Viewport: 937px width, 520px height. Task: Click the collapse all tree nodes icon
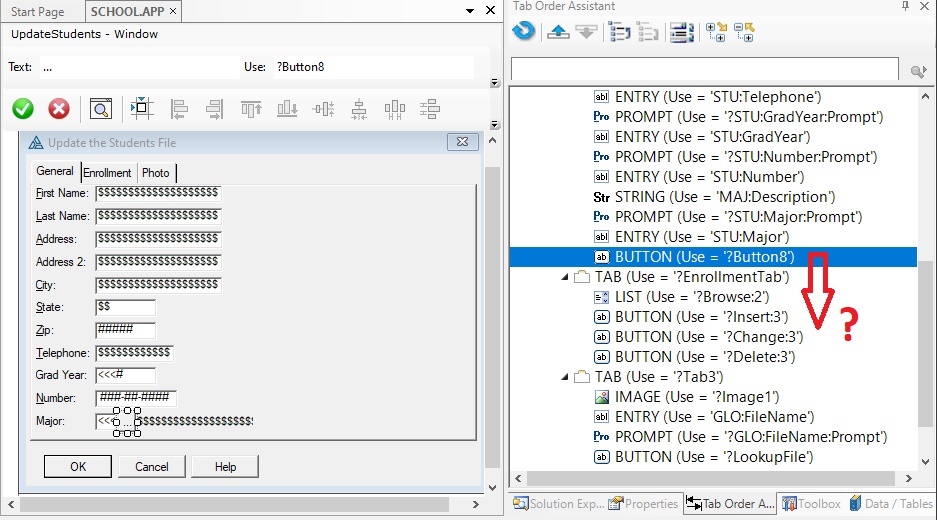(744, 32)
